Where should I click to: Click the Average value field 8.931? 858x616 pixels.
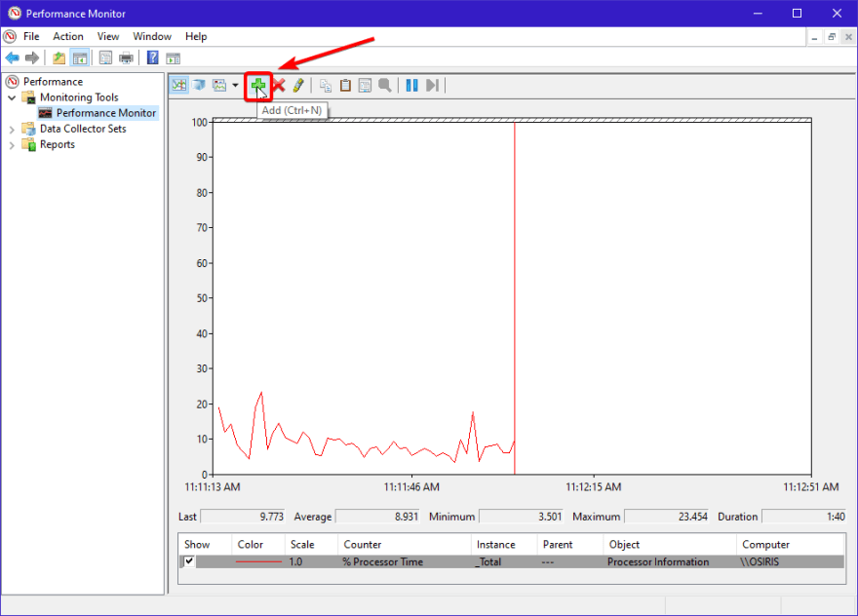(377, 517)
